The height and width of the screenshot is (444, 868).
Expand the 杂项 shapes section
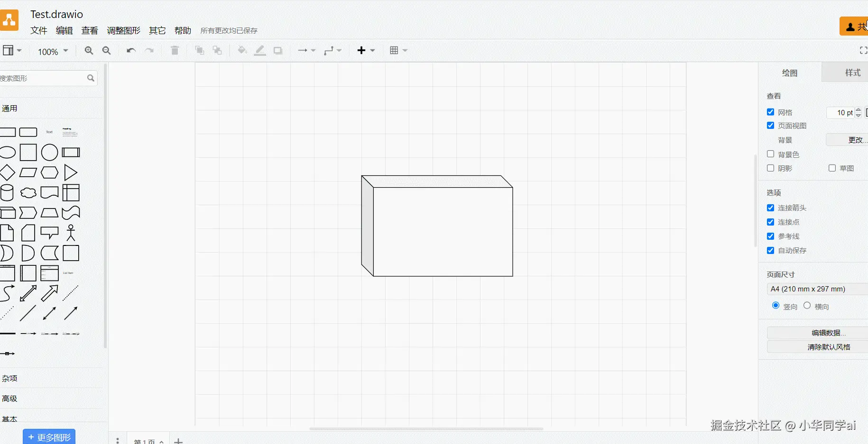(x=51, y=378)
